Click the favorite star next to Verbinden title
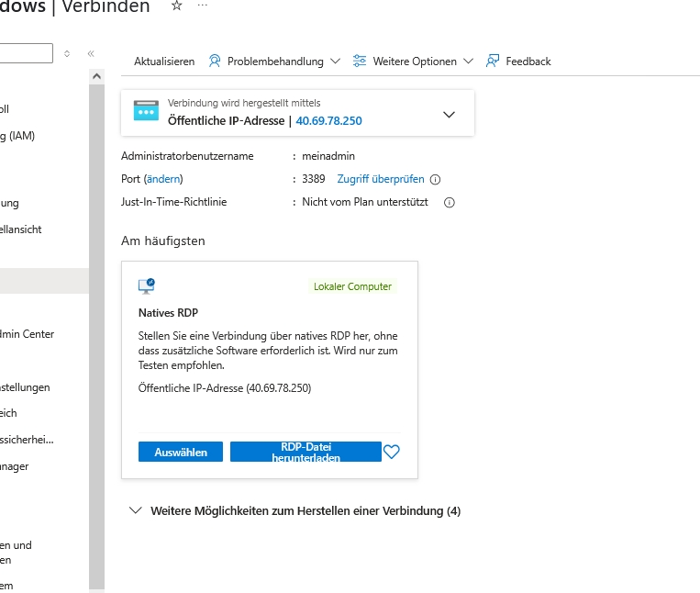Image resolution: width=700 pixels, height=593 pixels. click(177, 6)
